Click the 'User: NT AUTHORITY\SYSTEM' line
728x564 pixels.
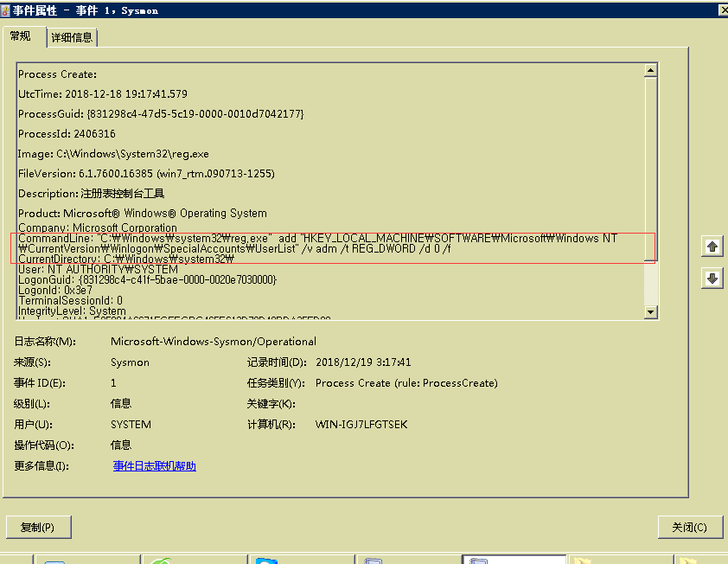(98, 269)
